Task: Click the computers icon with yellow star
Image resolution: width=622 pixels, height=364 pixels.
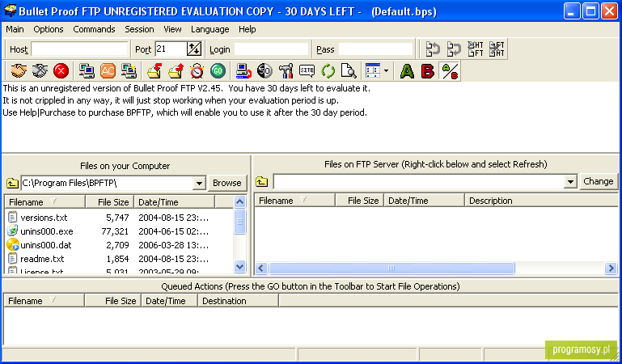Action: (129, 71)
